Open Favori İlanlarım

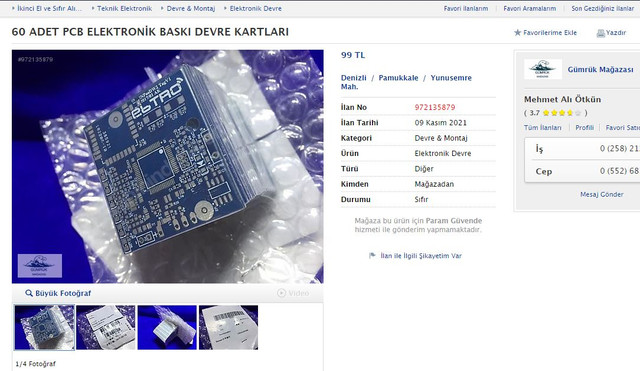tap(466, 8)
